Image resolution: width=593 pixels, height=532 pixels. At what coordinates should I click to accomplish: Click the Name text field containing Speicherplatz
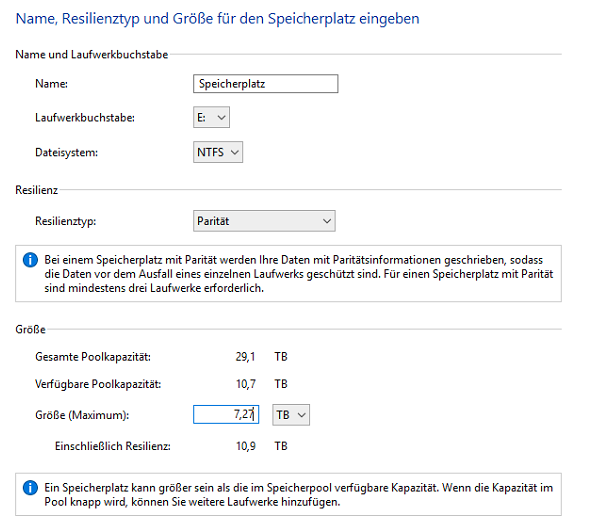(x=265, y=84)
